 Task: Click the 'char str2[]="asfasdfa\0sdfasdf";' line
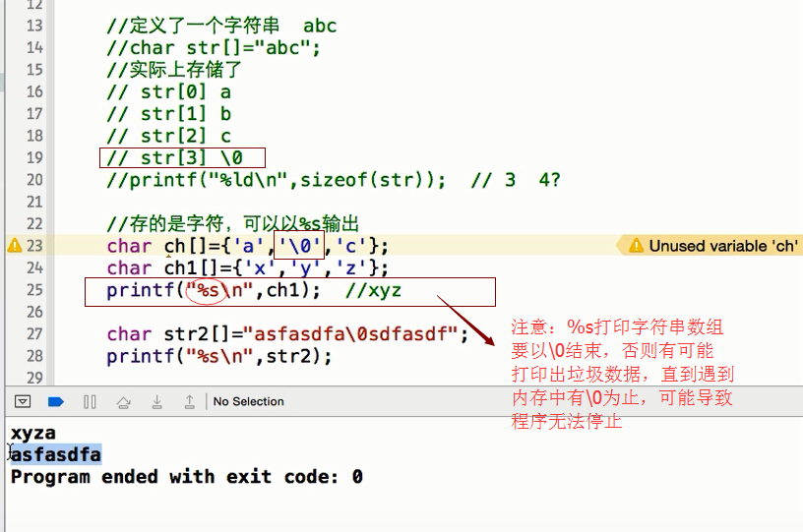tap(287, 334)
